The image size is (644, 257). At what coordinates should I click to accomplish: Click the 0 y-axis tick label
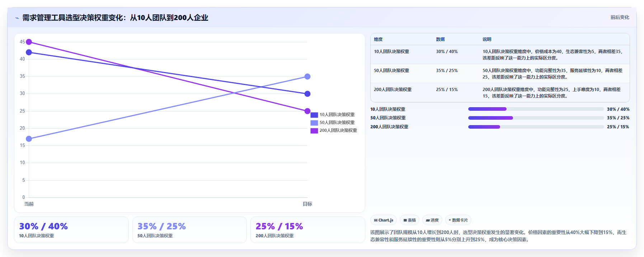coord(24,197)
